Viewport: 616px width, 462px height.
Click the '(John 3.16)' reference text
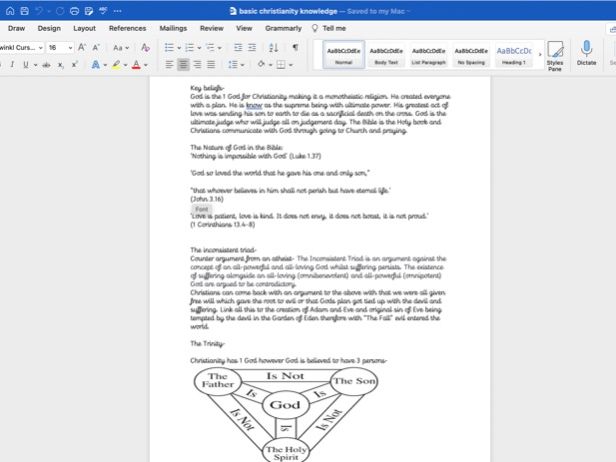pyautogui.click(x=207, y=199)
